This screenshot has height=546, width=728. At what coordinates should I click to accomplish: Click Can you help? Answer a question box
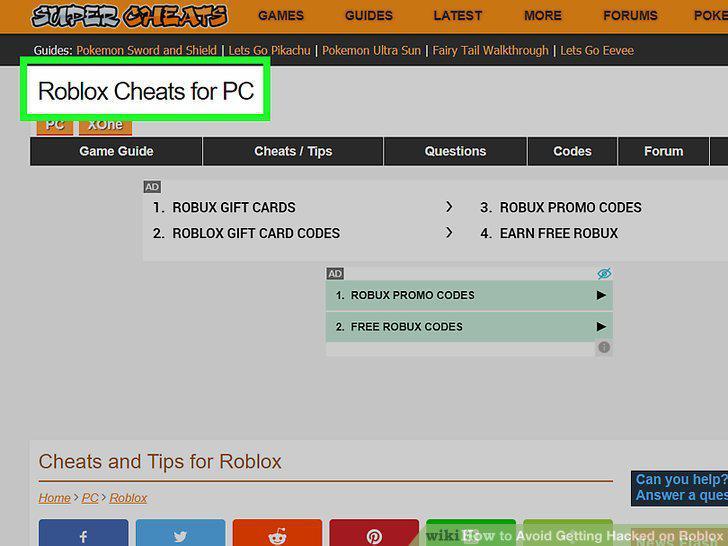(679, 488)
